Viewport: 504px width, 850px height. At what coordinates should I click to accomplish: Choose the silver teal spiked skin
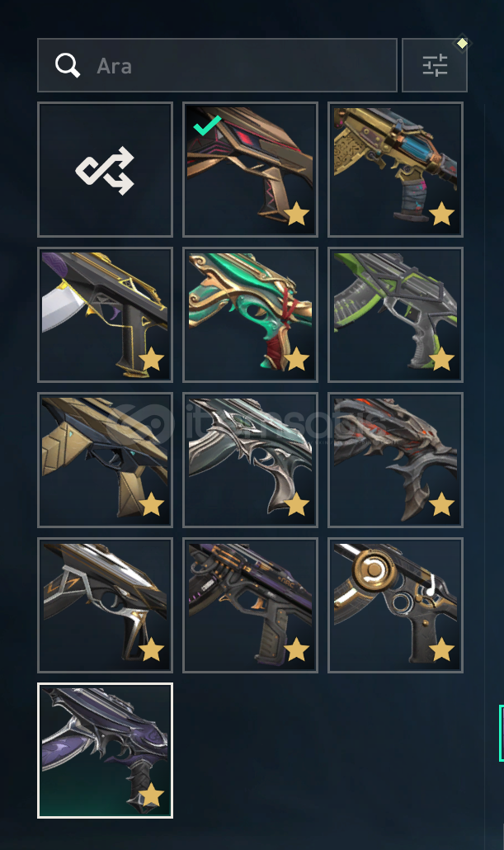[251, 460]
